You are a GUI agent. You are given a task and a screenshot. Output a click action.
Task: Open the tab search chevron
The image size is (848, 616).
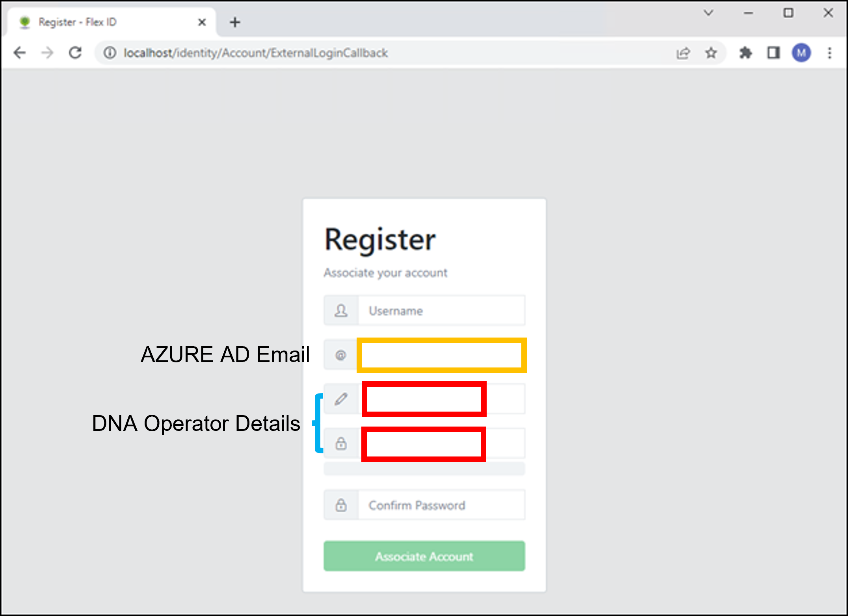[x=709, y=13]
